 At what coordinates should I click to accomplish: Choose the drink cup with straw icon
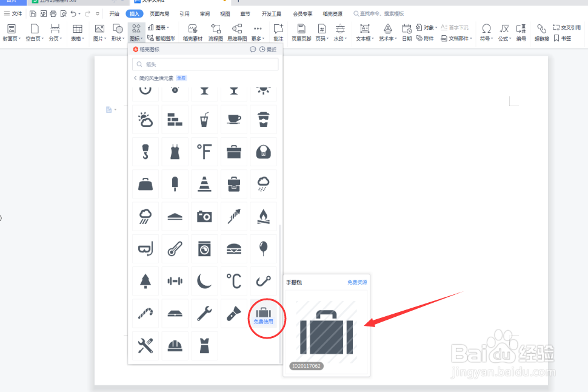coord(204,120)
